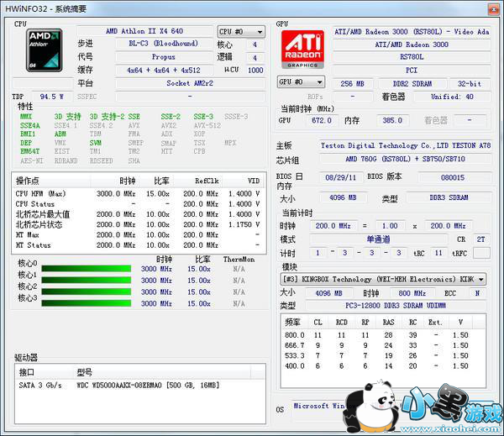Click the GPU memory clock 385.0 value

[392, 121]
